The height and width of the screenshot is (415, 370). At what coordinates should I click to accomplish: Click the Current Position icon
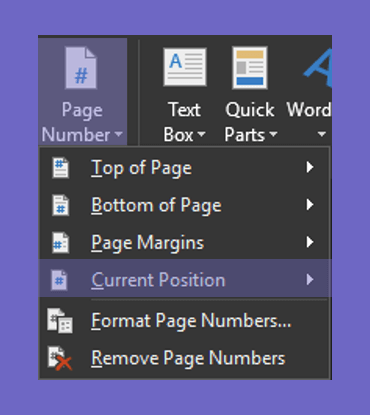(x=59, y=280)
